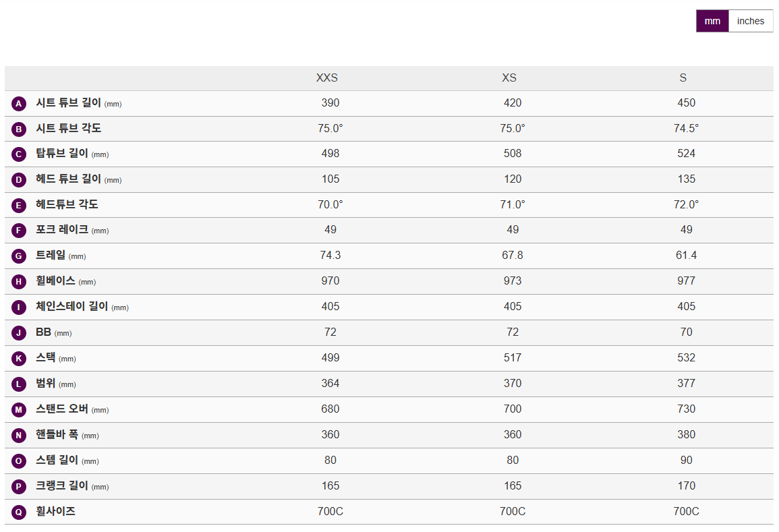Click the S size column header

click(683, 78)
